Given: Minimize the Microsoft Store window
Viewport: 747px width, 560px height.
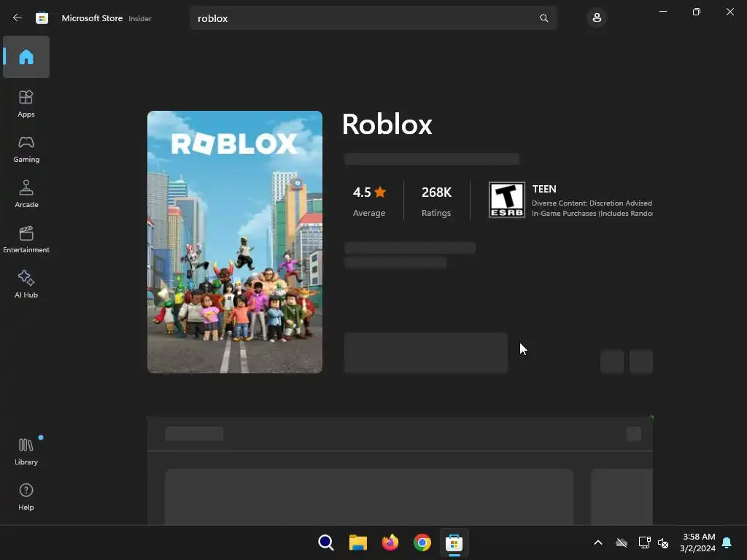Looking at the screenshot, I should click(x=662, y=12).
